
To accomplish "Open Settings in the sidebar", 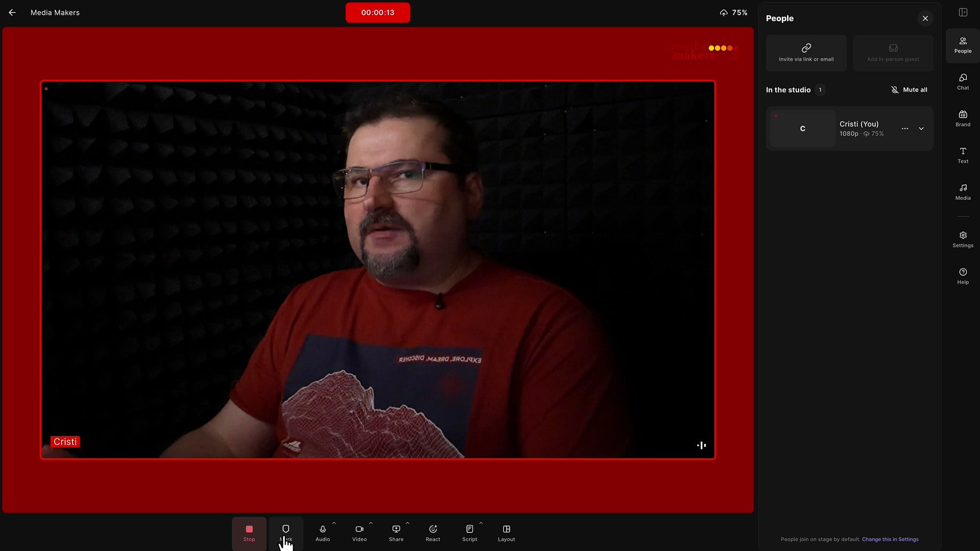I will 963,240.
